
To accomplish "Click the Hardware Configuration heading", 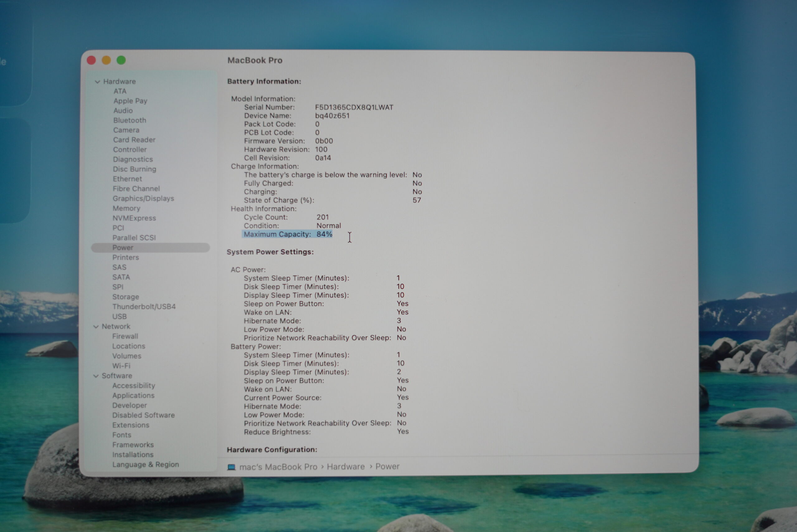I will coord(272,450).
